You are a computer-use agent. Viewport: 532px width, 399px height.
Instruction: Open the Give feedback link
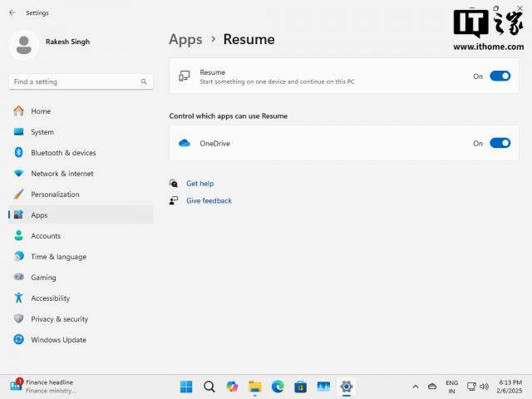pyautogui.click(x=209, y=201)
